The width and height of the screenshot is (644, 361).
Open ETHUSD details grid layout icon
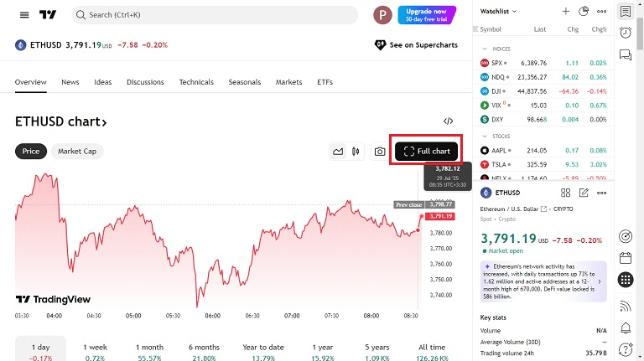point(565,193)
